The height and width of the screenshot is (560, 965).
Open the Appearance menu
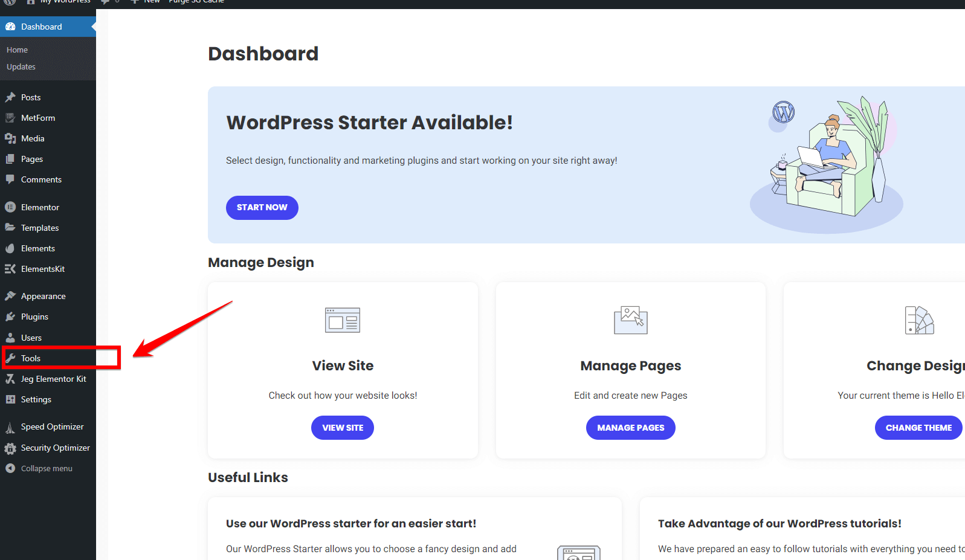(43, 296)
